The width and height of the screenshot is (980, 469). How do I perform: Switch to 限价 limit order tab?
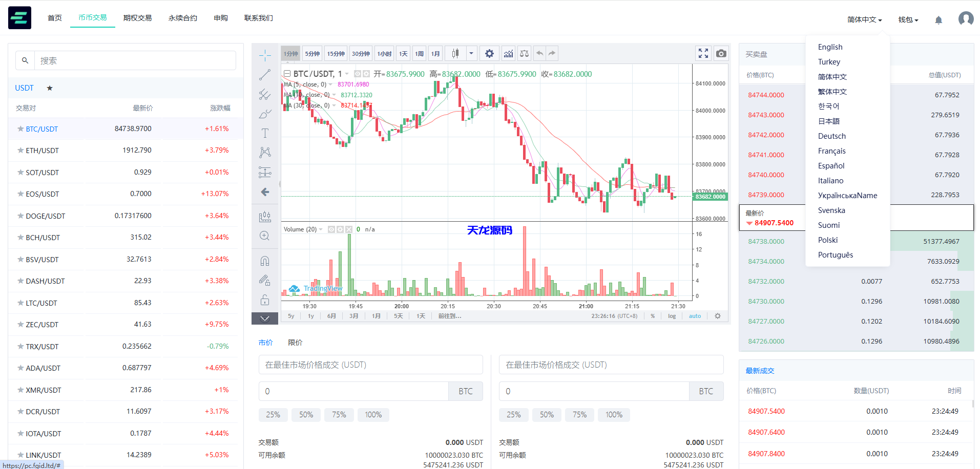pyautogui.click(x=295, y=343)
